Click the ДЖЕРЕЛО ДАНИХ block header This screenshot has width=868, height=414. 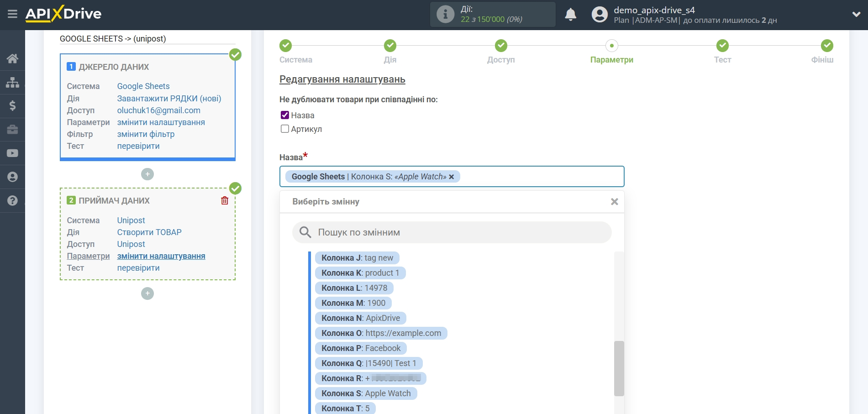point(114,67)
